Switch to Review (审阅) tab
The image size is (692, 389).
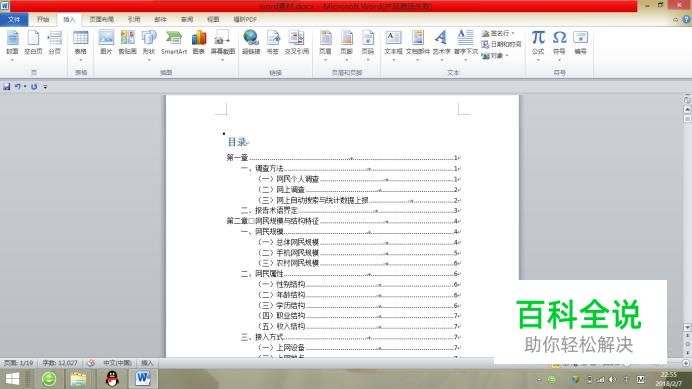[187, 19]
